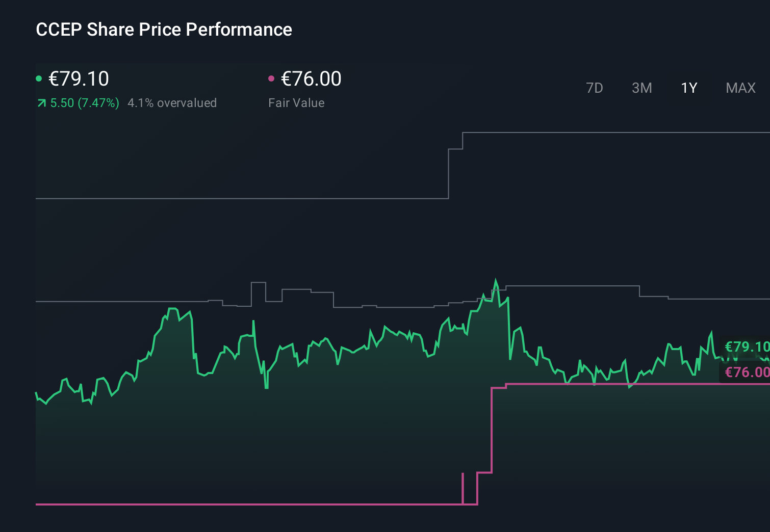This screenshot has height=532, width=770.
Task: Toggle the share price series visibility
Action: coord(39,78)
